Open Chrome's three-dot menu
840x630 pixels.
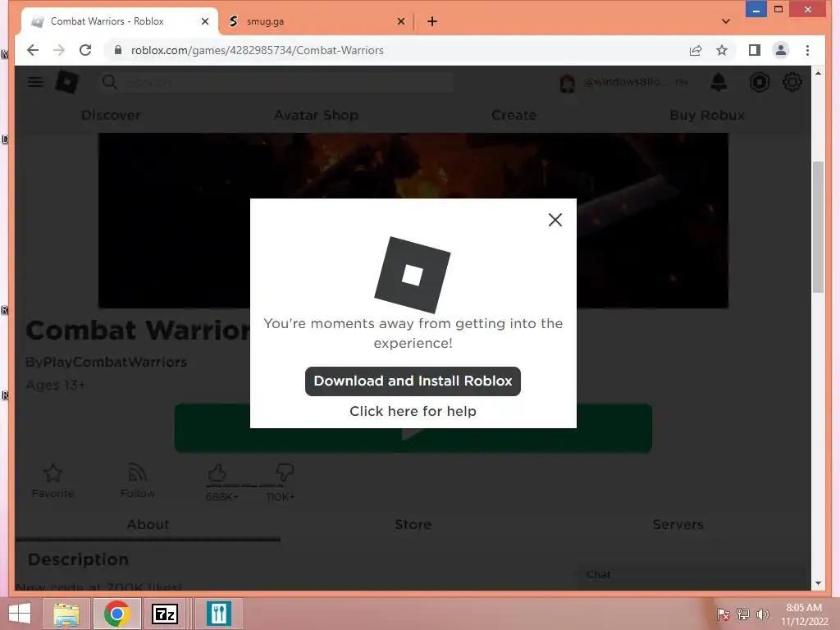807,50
